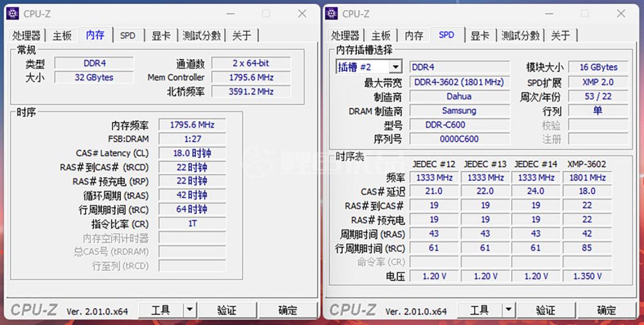Click the 模块大小 value 16 GBytes

(x=598, y=67)
